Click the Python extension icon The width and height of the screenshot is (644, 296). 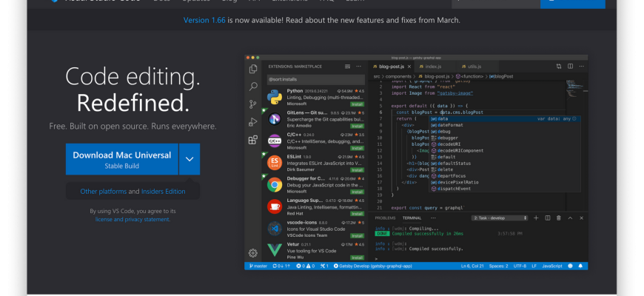(274, 97)
